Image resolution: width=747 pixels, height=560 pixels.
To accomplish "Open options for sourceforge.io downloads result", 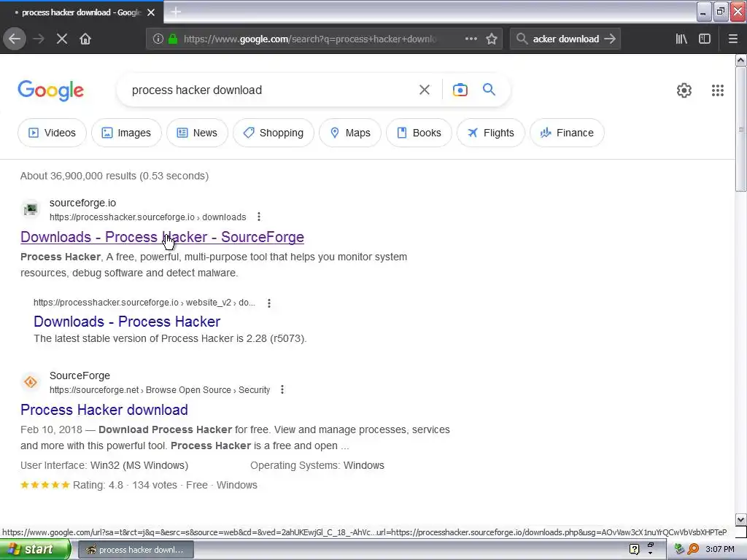I will click(259, 217).
